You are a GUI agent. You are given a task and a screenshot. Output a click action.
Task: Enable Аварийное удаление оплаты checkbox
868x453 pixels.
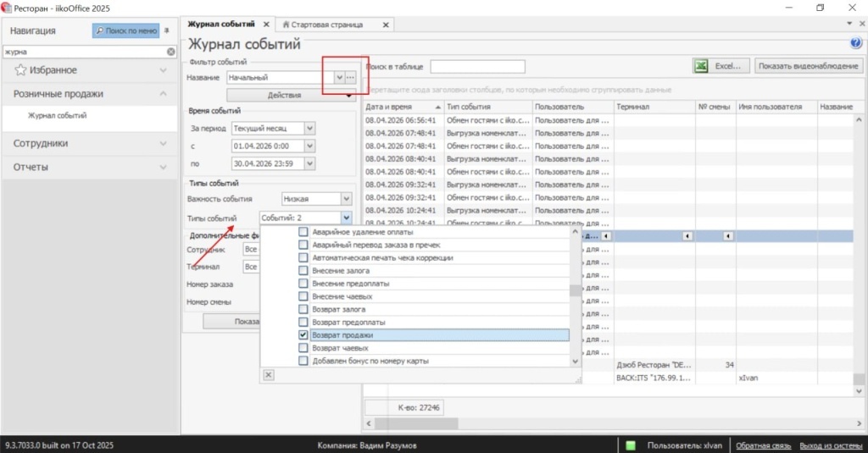(303, 232)
